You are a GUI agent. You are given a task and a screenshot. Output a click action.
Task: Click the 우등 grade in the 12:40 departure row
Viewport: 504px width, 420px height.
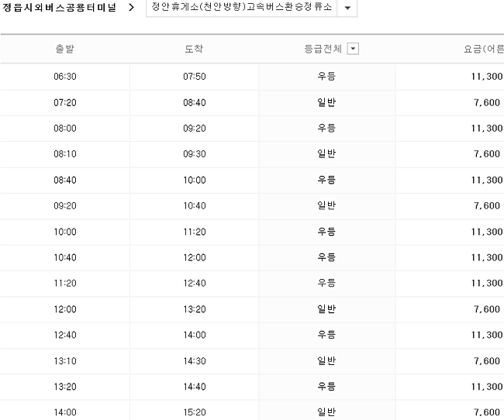point(326,335)
